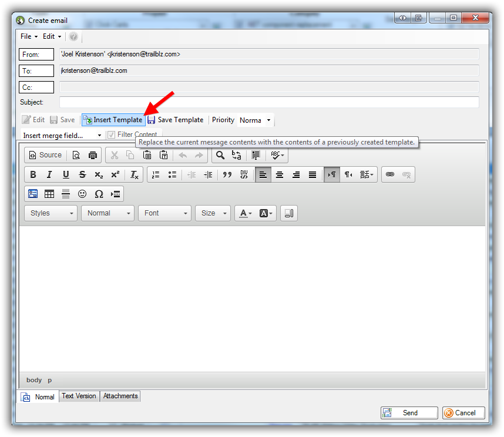Image resolution: width=504 pixels, height=437 pixels.
Task: Open the text color picker
Action: point(244,213)
